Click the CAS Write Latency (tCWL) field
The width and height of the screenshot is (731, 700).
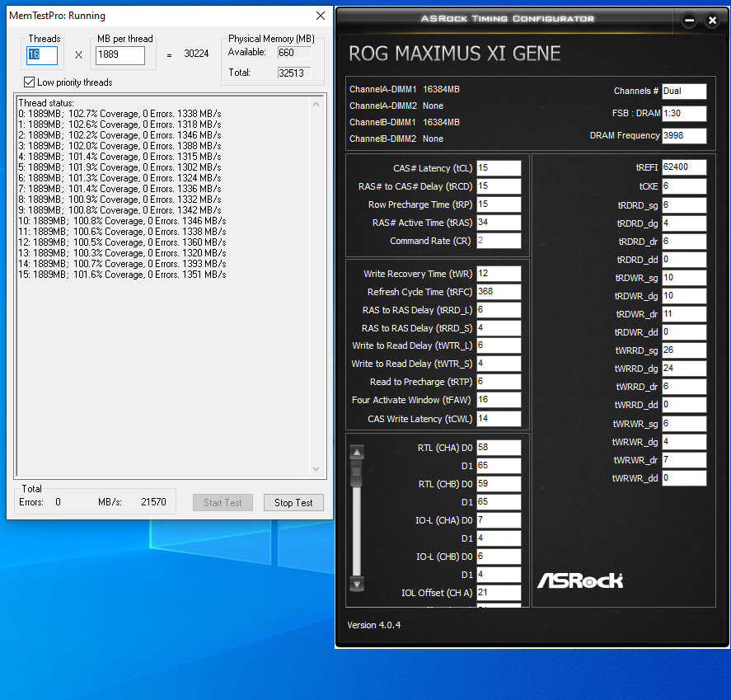point(499,419)
